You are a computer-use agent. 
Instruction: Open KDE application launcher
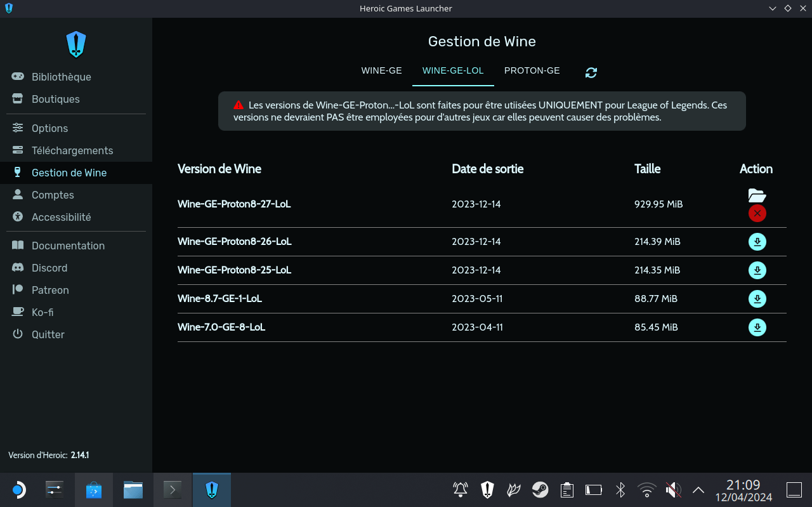point(19,490)
